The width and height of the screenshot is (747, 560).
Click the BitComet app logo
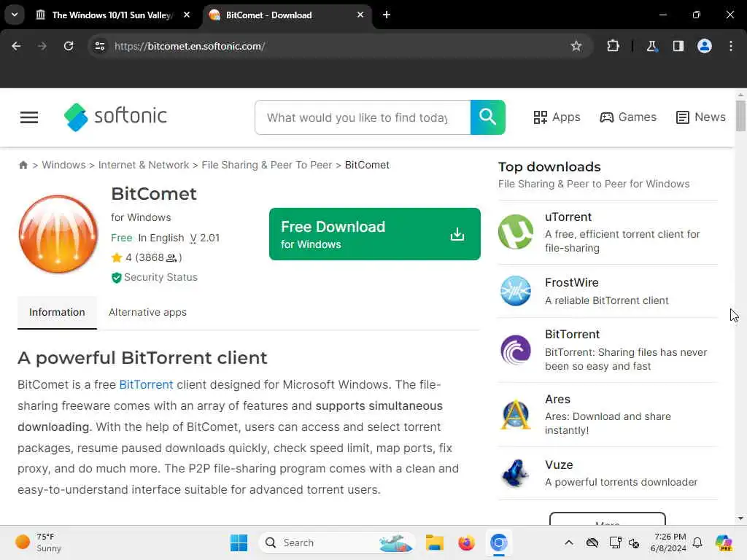[x=58, y=234]
